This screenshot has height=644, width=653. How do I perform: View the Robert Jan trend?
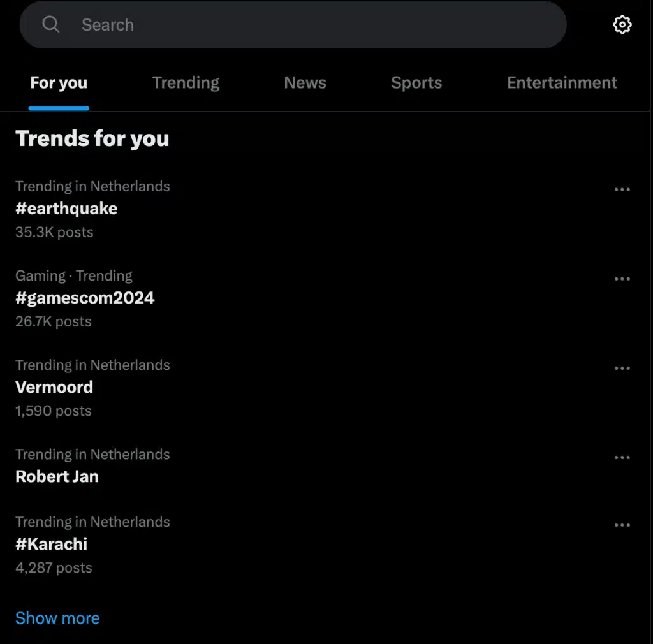(x=57, y=476)
